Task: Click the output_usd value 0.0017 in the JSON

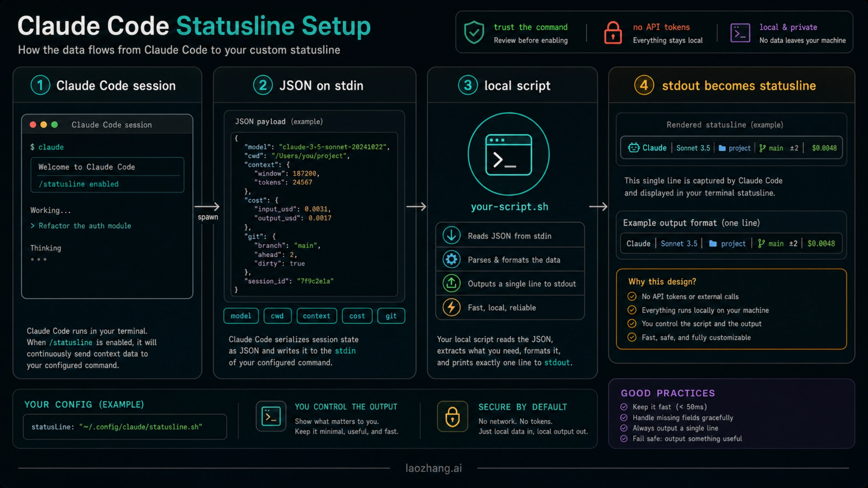Action: pos(320,218)
